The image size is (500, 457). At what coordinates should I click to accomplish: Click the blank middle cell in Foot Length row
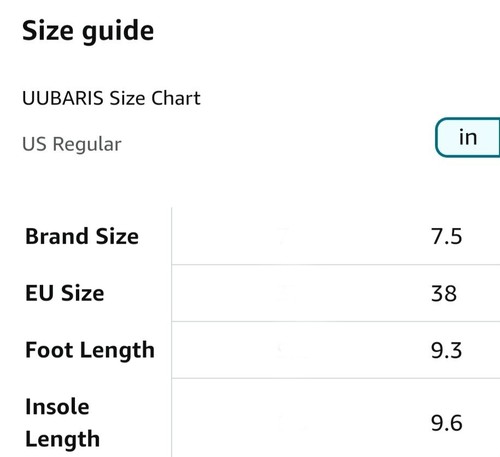tap(283, 350)
